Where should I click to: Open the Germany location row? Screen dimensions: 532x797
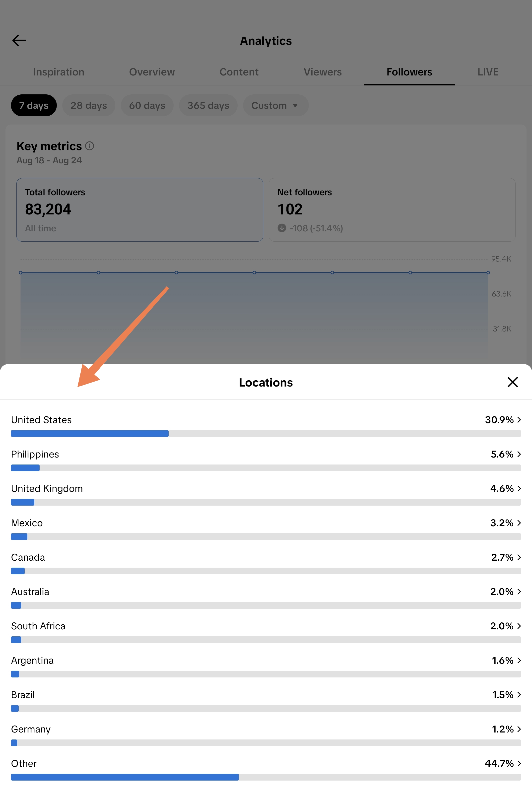point(266,734)
